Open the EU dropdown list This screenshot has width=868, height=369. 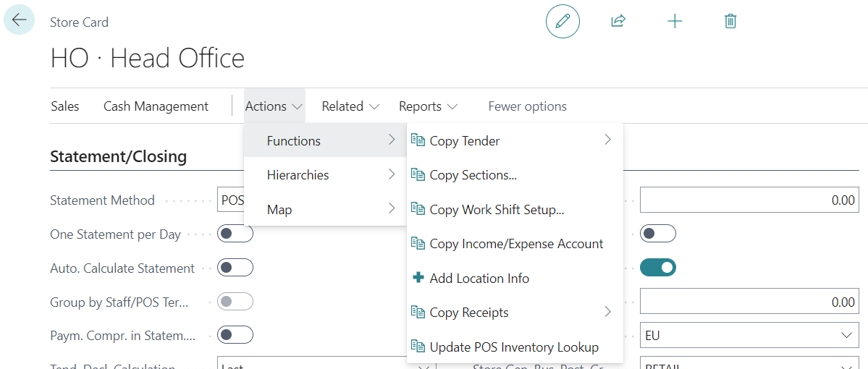749,336
